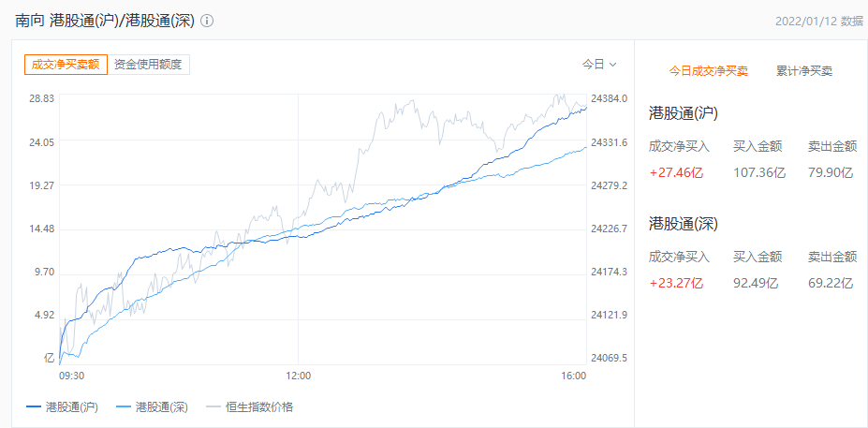The image size is (868, 428).
Task: Click the 12:00 time axis marker
Action: click(298, 376)
